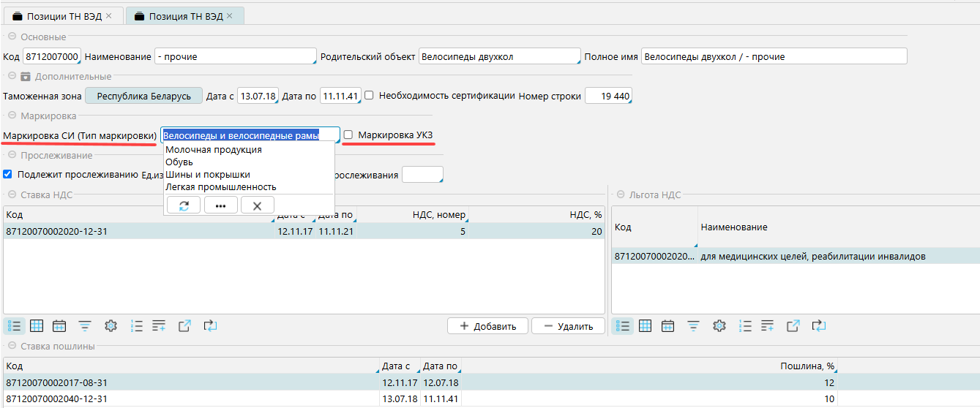The width and height of the screenshot is (980, 408).
Task: Click refresh icon in marking type dropdown
Action: pos(184,206)
